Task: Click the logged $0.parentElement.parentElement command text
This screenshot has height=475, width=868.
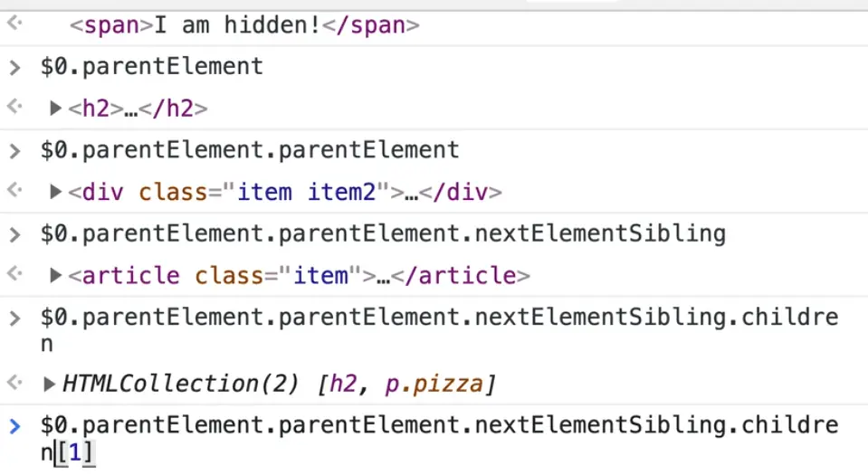Action: click(249, 151)
